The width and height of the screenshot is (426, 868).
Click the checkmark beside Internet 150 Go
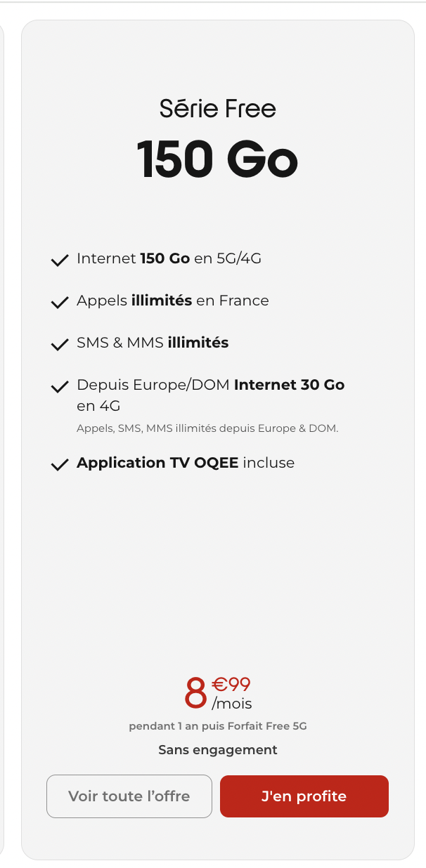59,261
